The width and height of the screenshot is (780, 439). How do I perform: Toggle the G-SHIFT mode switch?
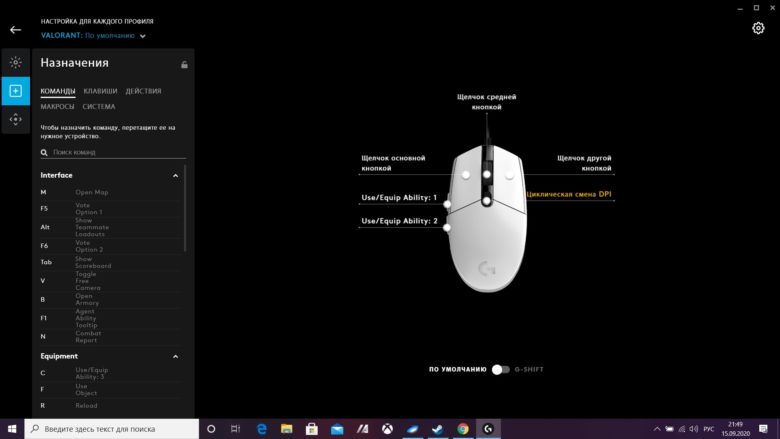(x=500, y=369)
